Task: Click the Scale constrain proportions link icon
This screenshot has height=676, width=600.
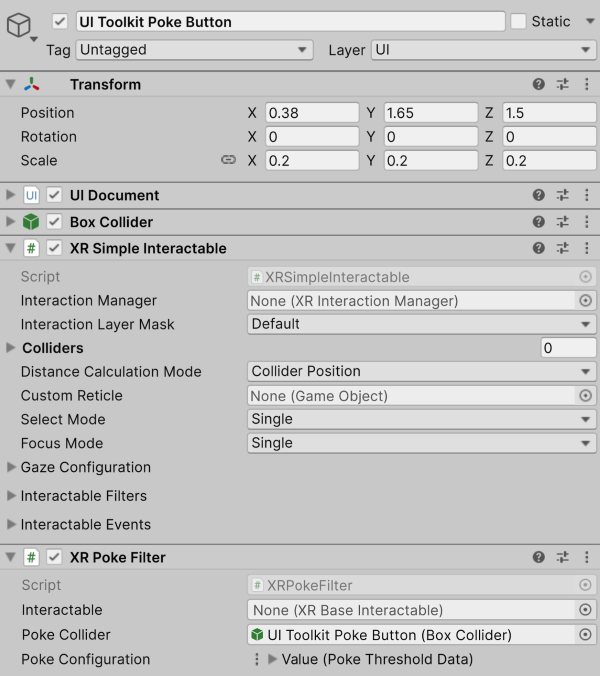Action: click(228, 160)
